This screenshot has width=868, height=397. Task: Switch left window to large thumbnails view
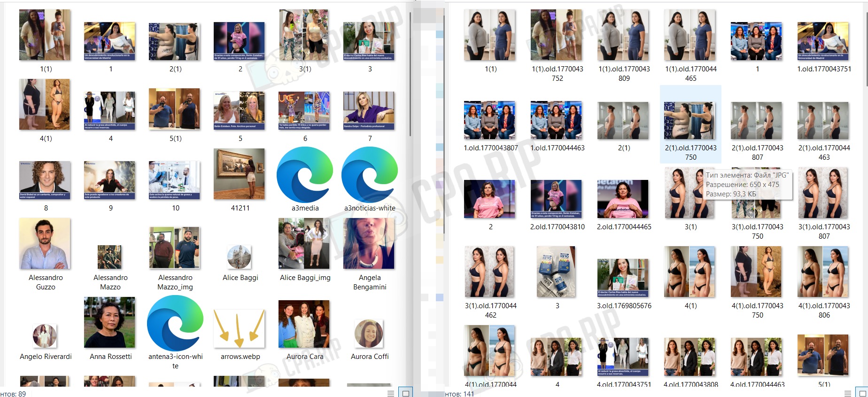406,393
